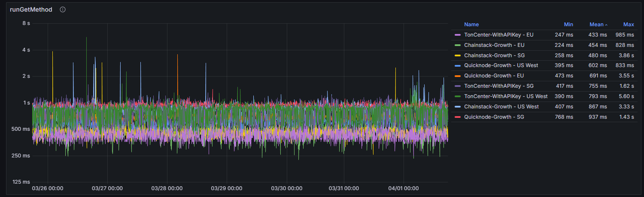Image resolution: width=644 pixels, height=197 pixels.
Task: Click the 985 ms max value
Action: 625,35
